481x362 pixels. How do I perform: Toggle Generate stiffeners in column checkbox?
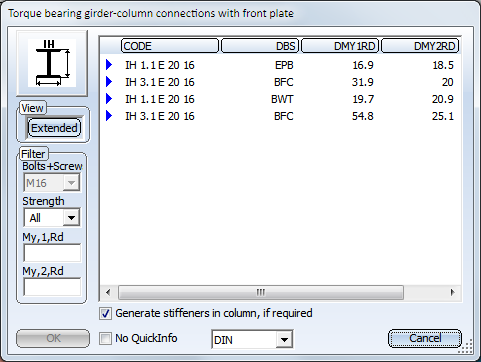click(105, 314)
